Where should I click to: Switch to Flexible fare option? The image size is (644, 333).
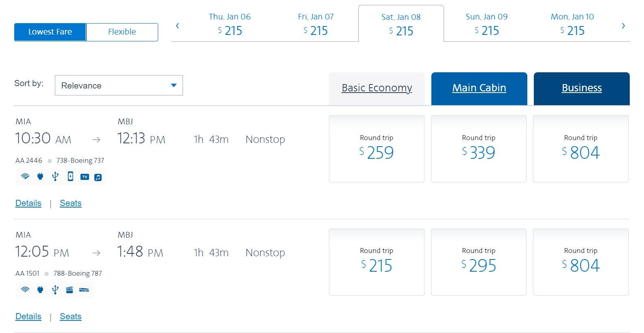[122, 32]
